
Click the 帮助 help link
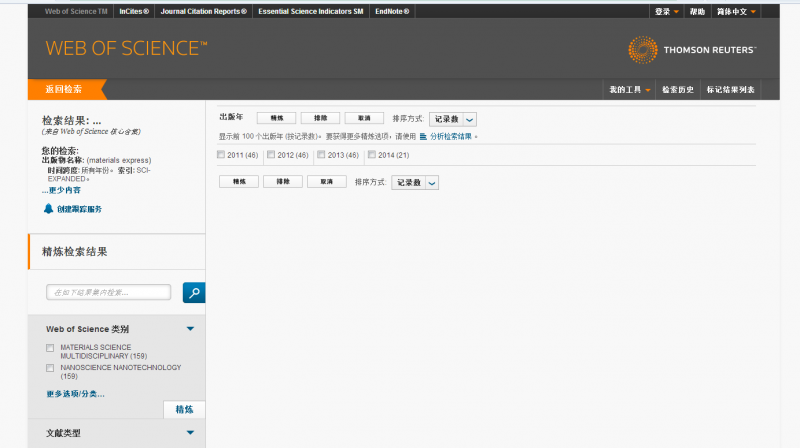pyautogui.click(x=697, y=11)
